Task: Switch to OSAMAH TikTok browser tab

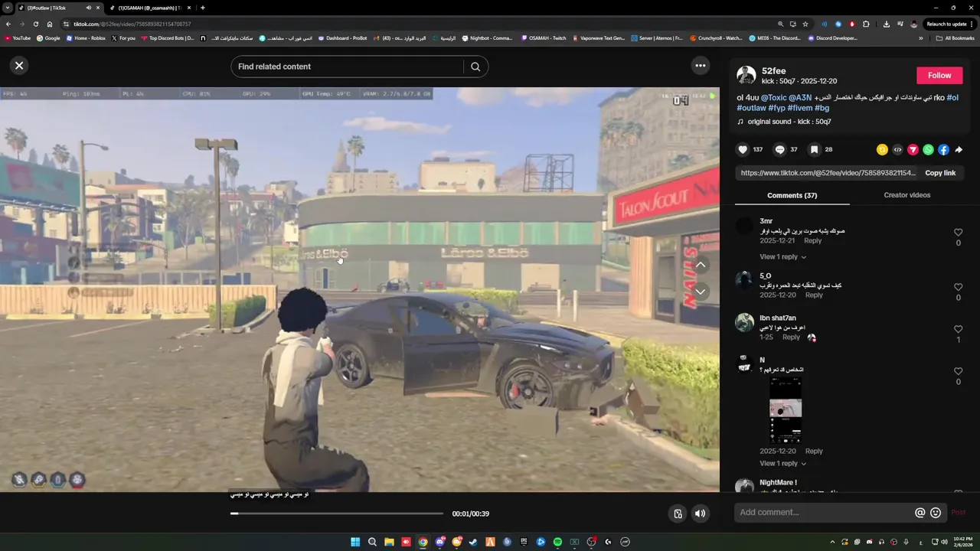Action: [150, 8]
